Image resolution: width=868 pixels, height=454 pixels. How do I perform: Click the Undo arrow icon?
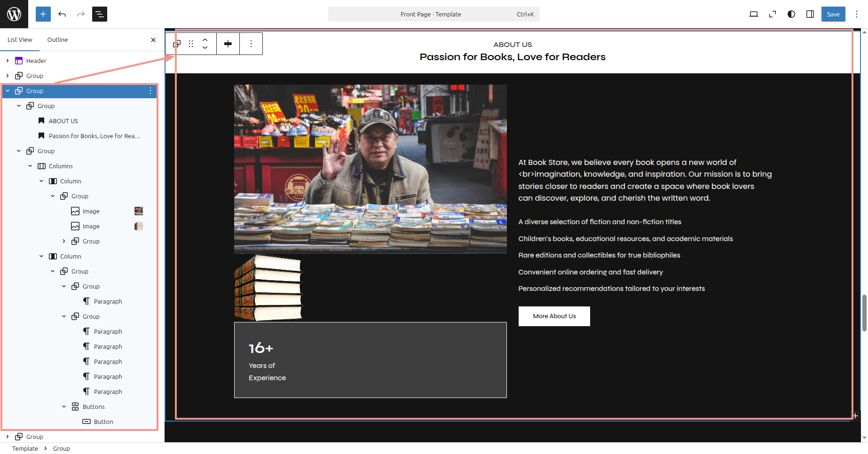[62, 14]
